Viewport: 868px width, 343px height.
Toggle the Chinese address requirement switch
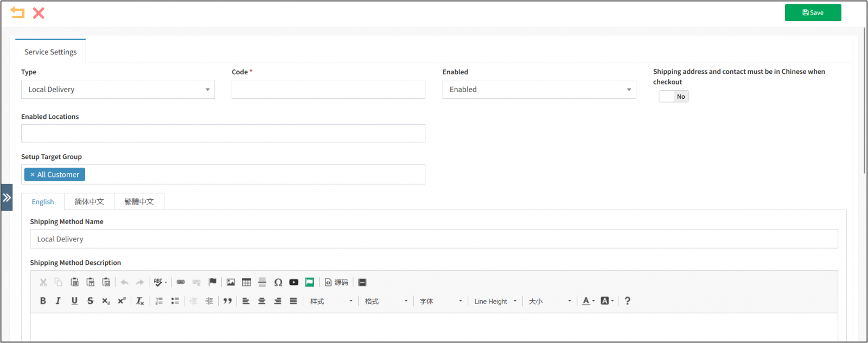coord(674,97)
